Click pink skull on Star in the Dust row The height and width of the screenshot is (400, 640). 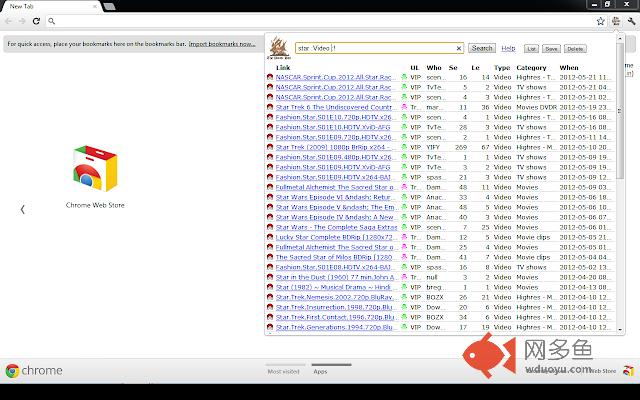[404, 277]
